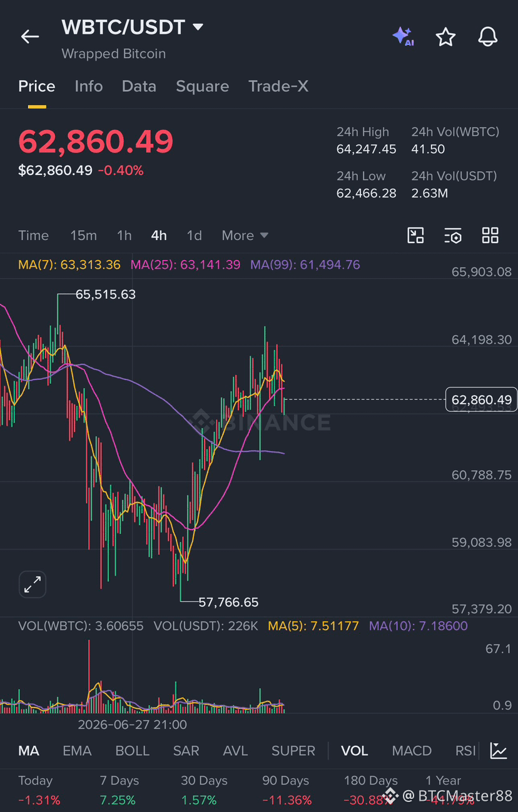Toggle the AVL indicator
Viewport: 518px width, 812px height.
(235, 751)
